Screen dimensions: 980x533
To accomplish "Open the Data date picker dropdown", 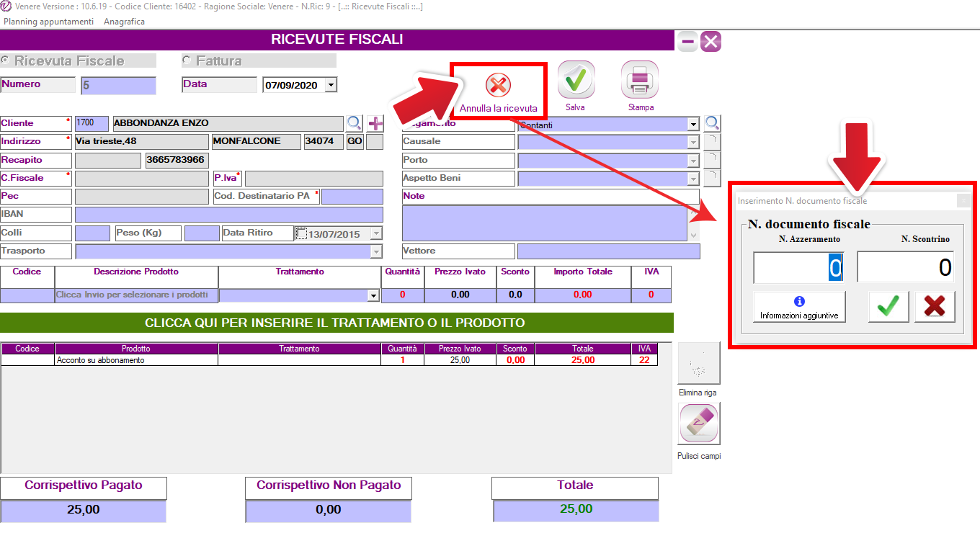I will tap(331, 85).
